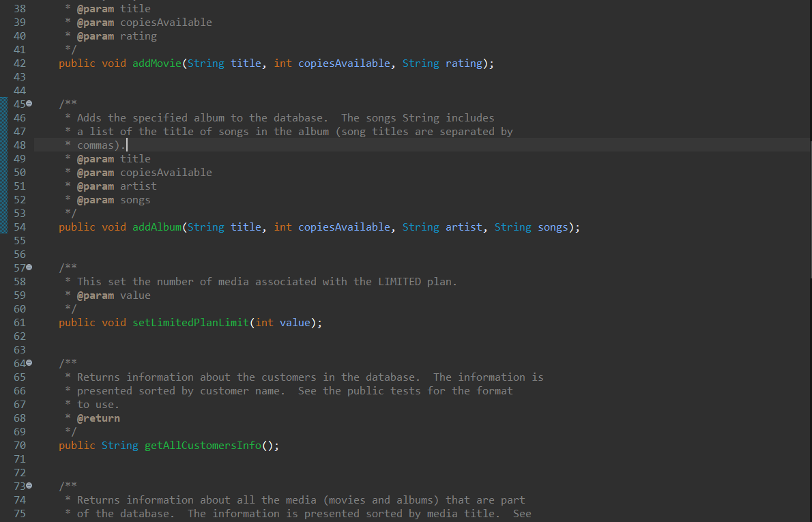Place the caret on the @return tag at line 68
This screenshot has width=812, height=522.
(98, 418)
